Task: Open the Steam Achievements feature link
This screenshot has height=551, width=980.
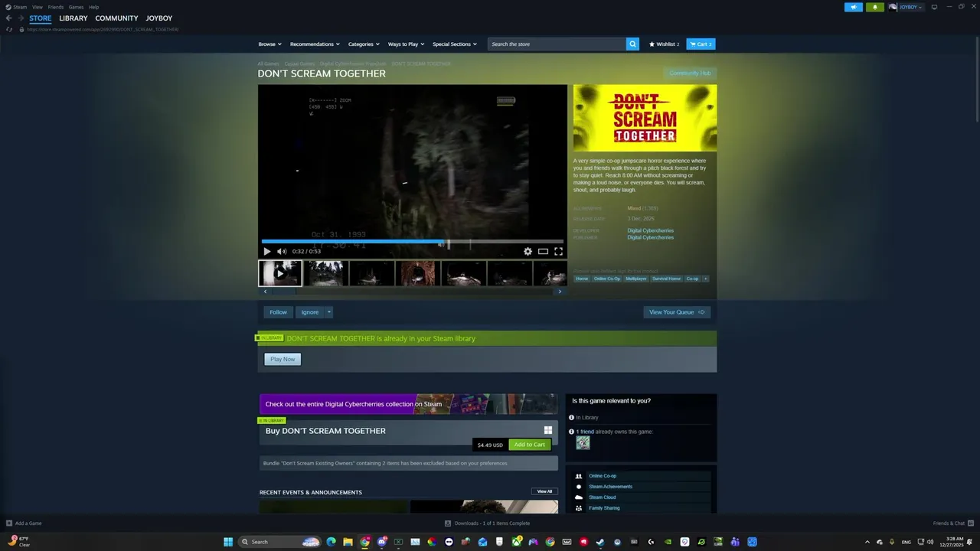Action: coord(610,487)
